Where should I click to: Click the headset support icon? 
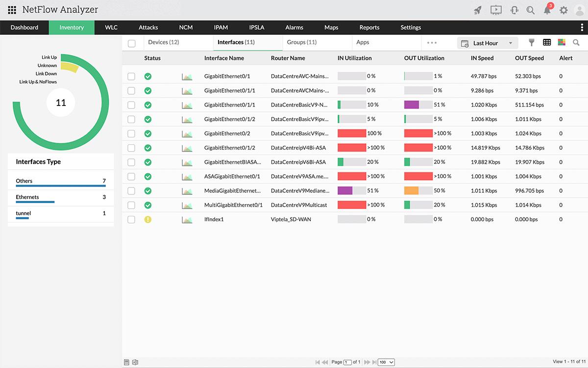514,9
